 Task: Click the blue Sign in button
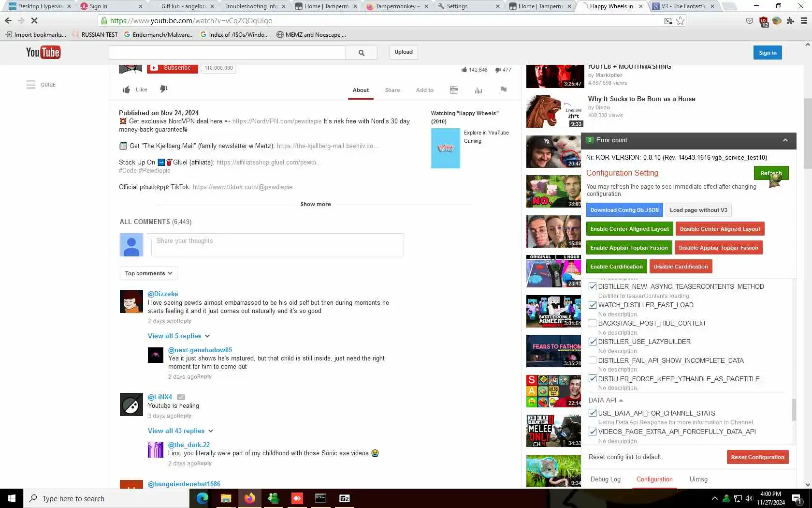pos(768,53)
